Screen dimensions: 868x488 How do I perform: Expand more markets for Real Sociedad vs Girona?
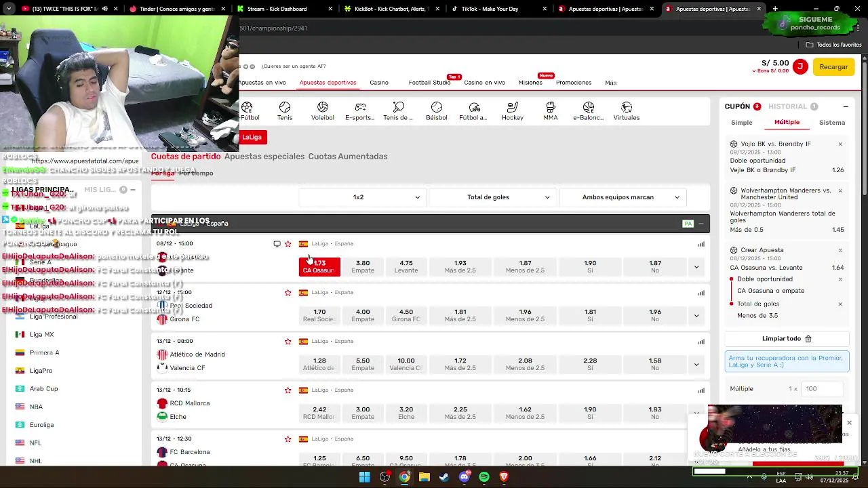tap(696, 316)
